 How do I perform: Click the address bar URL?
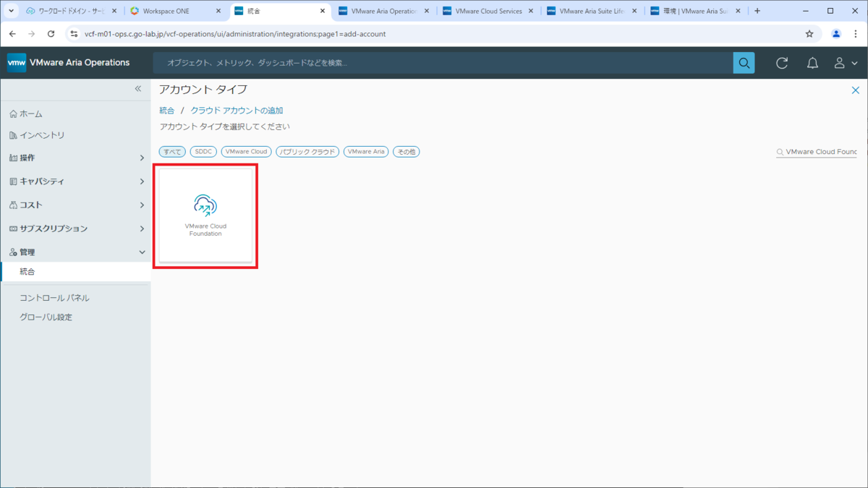pyautogui.click(x=235, y=34)
